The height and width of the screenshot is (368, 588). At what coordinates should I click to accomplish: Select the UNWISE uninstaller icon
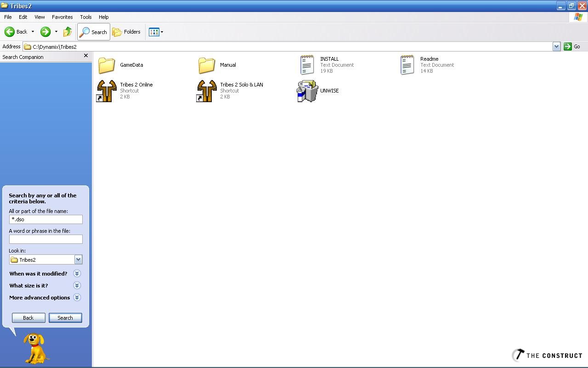(x=307, y=91)
